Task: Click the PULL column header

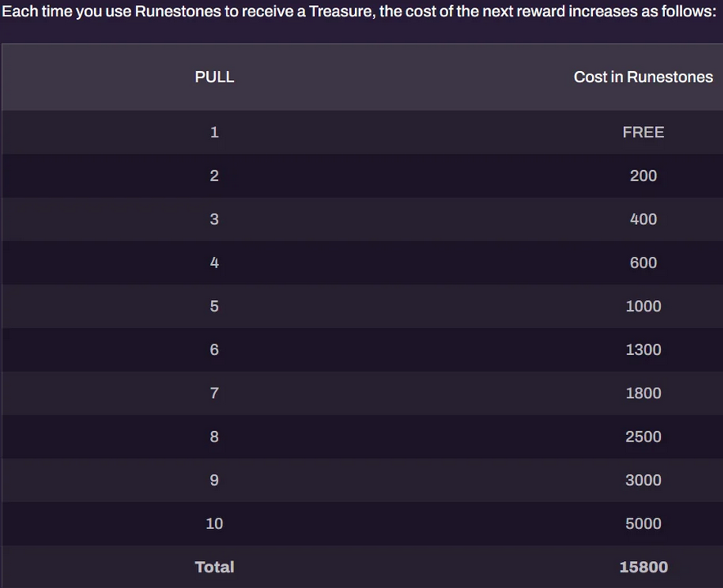Action: point(214,77)
